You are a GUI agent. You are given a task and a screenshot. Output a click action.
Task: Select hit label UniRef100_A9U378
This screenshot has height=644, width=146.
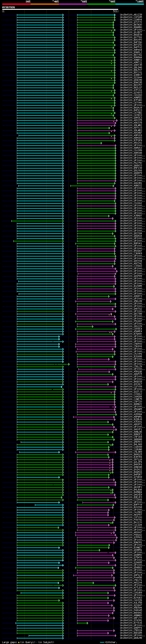click(x=131, y=123)
